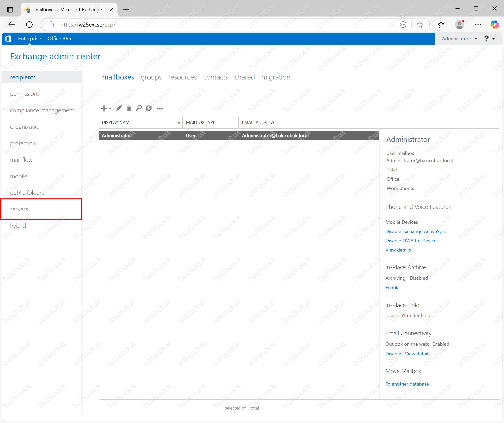Click the chat bubble icon in address bar
504x423 pixels.
[403, 25]
